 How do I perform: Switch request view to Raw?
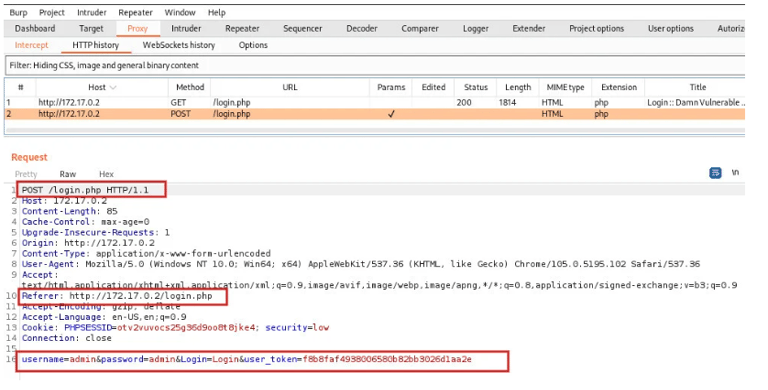(x=68, y=174)
